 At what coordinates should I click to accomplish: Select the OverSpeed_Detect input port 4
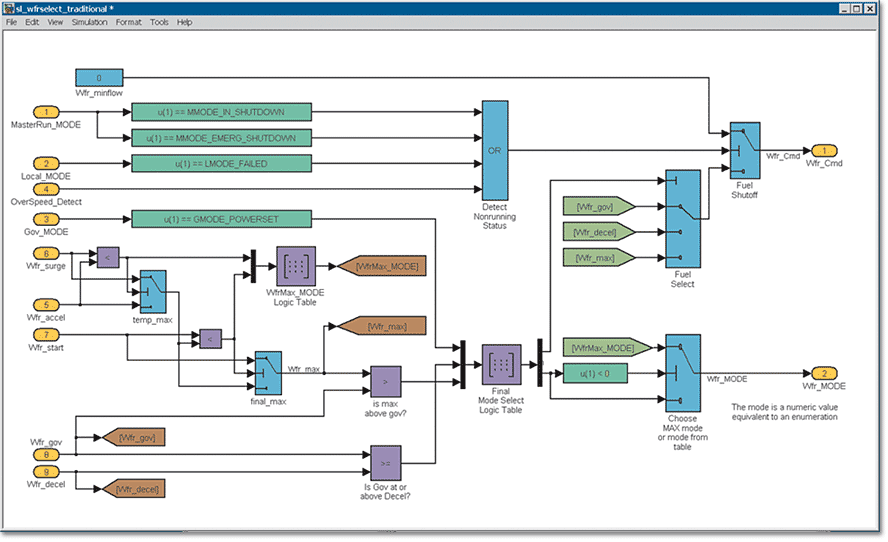click(x=46, y=189)
